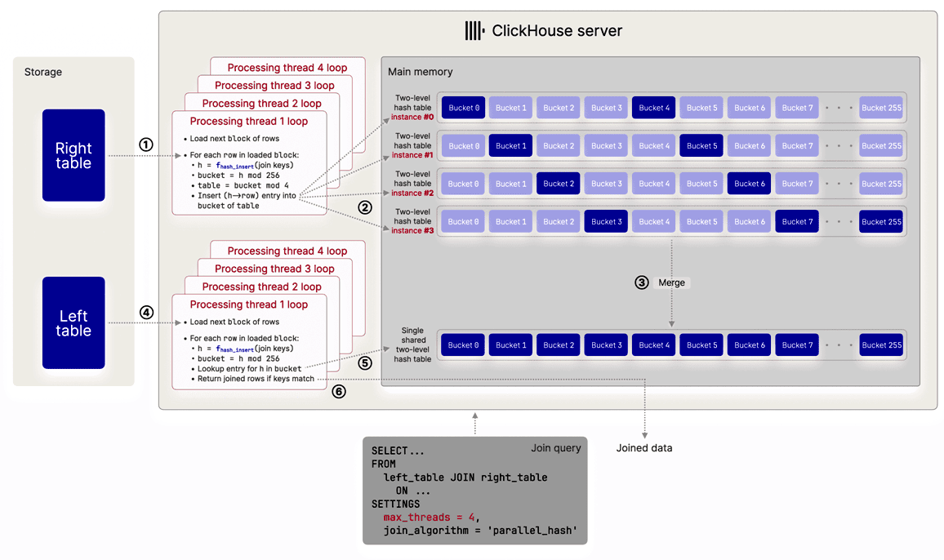This screenshot has height=560, width=944.
Task: Select top Processing thread 4 loop card
Action: [287, 68]
